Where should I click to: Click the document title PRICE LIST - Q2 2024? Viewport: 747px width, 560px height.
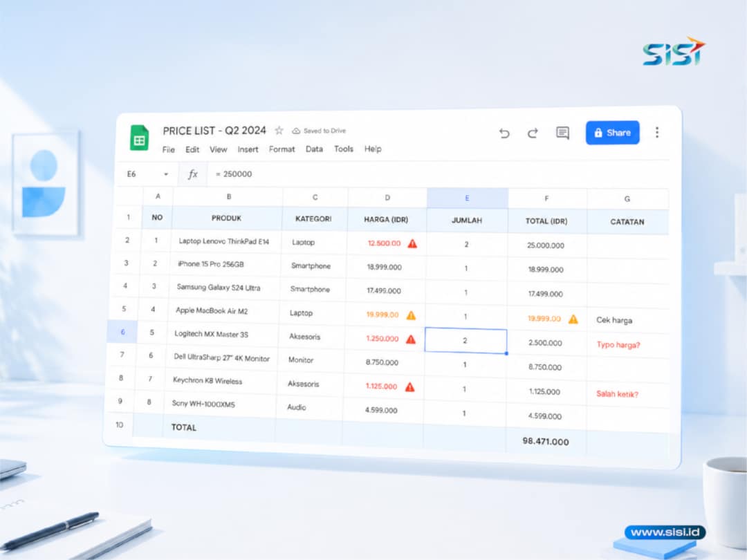tap(214, 131)
